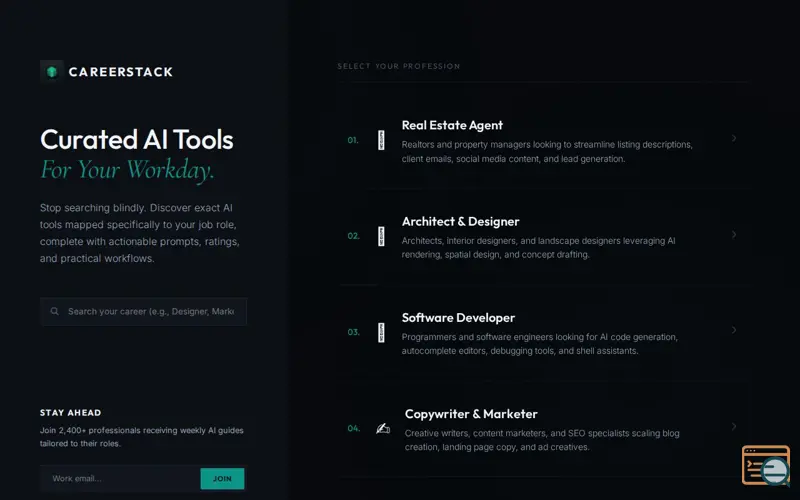
Task: Open the Copywriter & Marketer profession
Action: click(x=471, y=414)
